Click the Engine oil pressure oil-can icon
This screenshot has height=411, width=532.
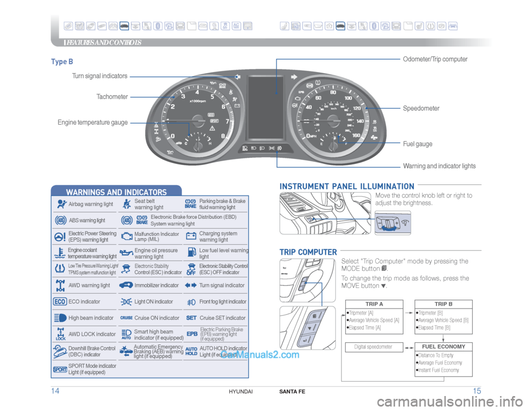126,253
